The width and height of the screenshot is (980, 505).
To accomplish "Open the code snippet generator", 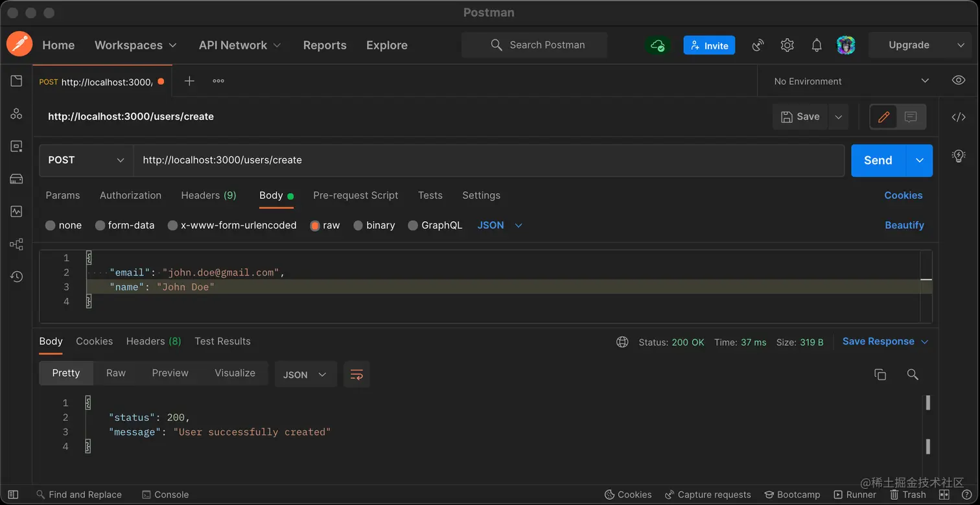I will click(958, 117).
